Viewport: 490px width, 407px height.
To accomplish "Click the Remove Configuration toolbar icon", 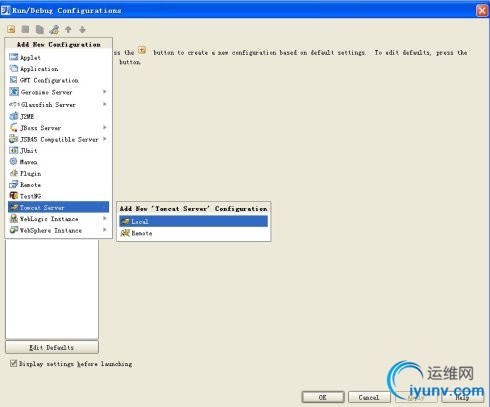I will (25, 29).
